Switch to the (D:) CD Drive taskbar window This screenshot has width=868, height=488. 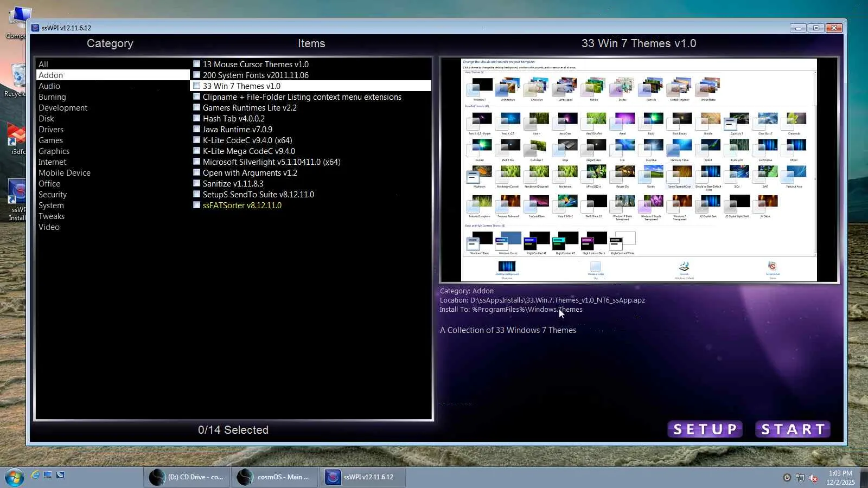(x=188, y=477)
